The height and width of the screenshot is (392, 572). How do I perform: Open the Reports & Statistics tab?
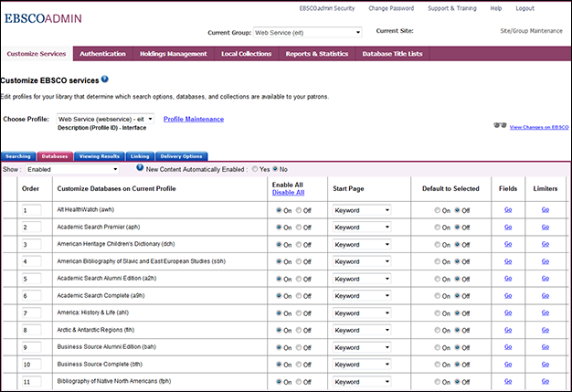click(x=317, y=54)
